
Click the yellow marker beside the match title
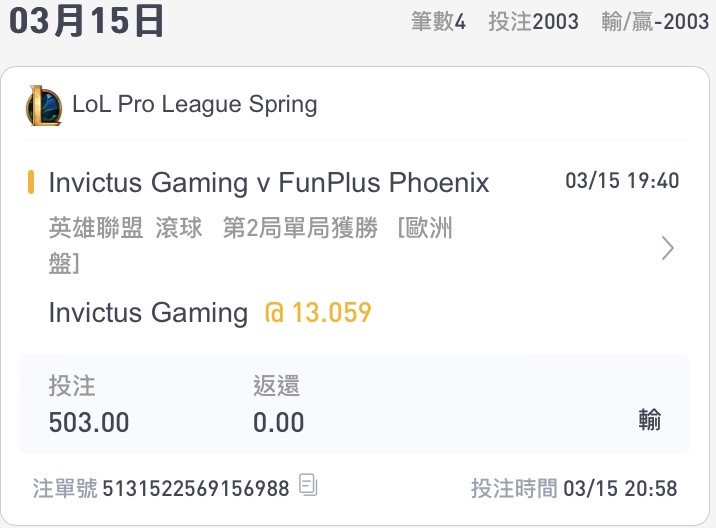31,182
